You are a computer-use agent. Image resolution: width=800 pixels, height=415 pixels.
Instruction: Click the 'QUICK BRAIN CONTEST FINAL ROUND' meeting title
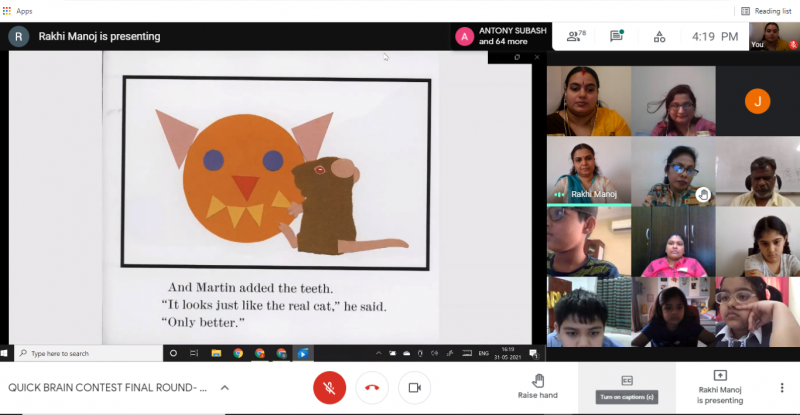tap(106, 388)
